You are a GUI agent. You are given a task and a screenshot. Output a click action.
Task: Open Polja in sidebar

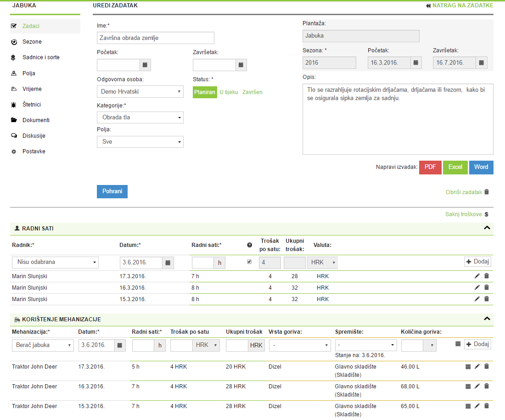[x=28, y=73]
